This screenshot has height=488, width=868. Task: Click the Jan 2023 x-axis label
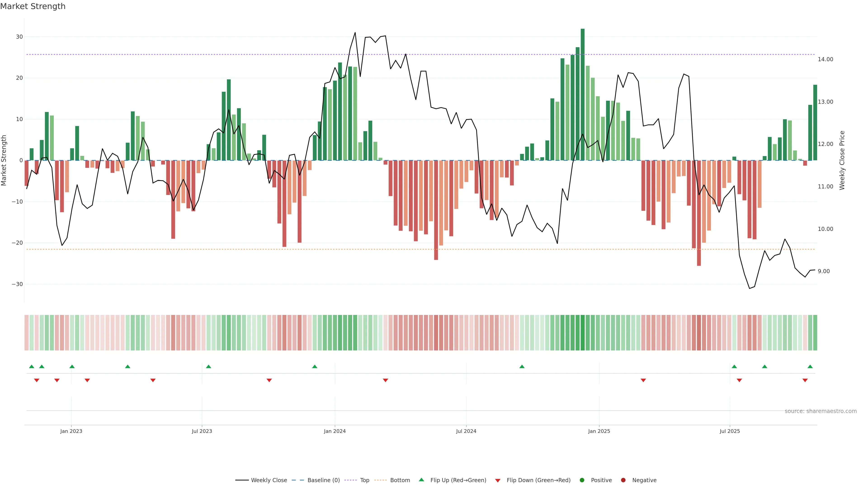pyautogui.click(x=71, y=431)
